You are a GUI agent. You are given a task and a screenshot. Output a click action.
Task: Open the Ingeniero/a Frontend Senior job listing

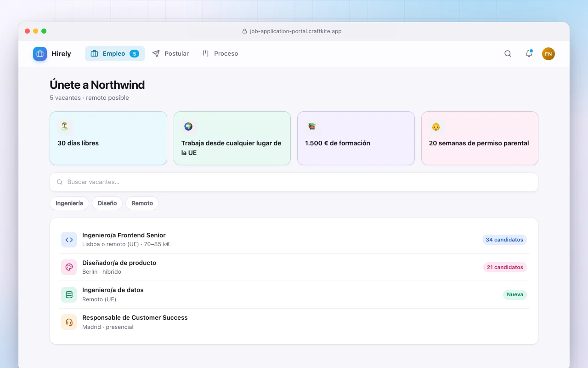294,240
